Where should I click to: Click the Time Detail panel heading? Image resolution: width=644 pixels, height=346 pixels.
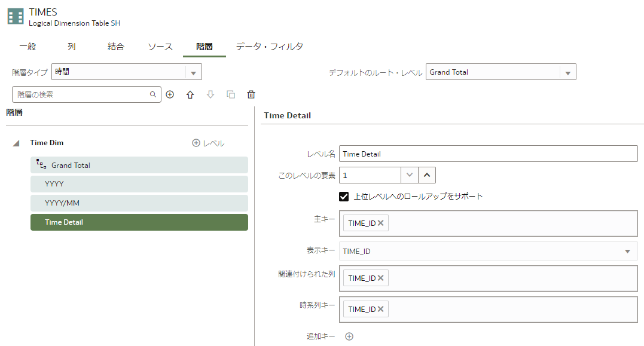[x=288, y=116]
